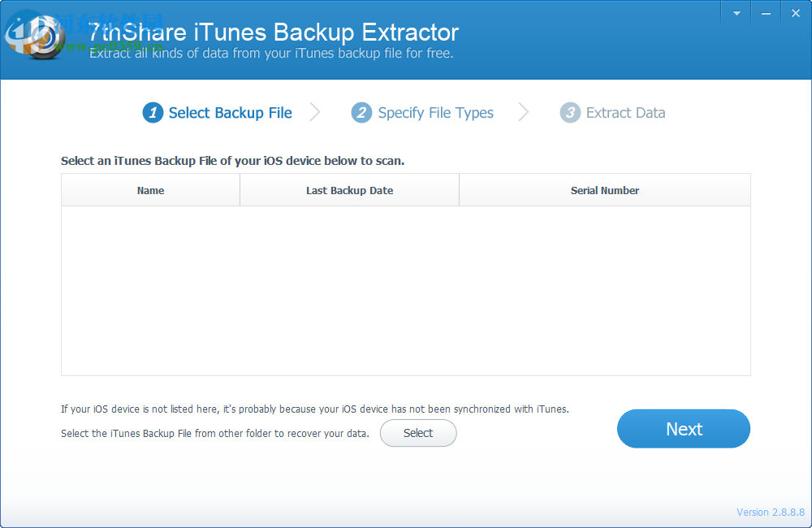Viewport: 812px width, 528px height.
Task: Click the step 1 numbered circle icon
Action: tap(153, 112)
